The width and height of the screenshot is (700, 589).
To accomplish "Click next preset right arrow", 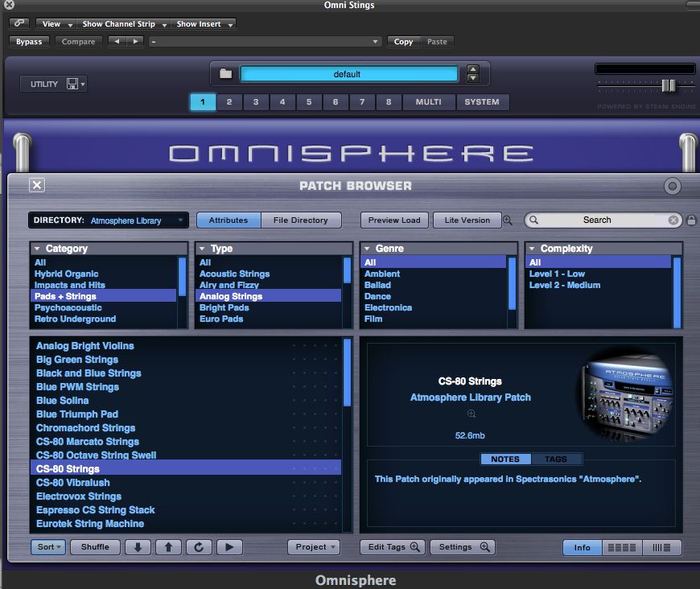I will (135, 42).
